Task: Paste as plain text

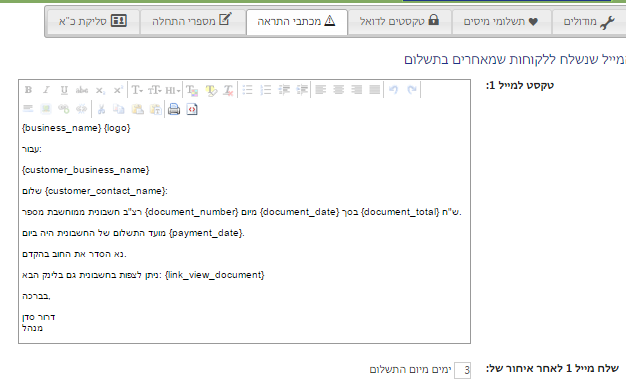Action: pos(156,109)
